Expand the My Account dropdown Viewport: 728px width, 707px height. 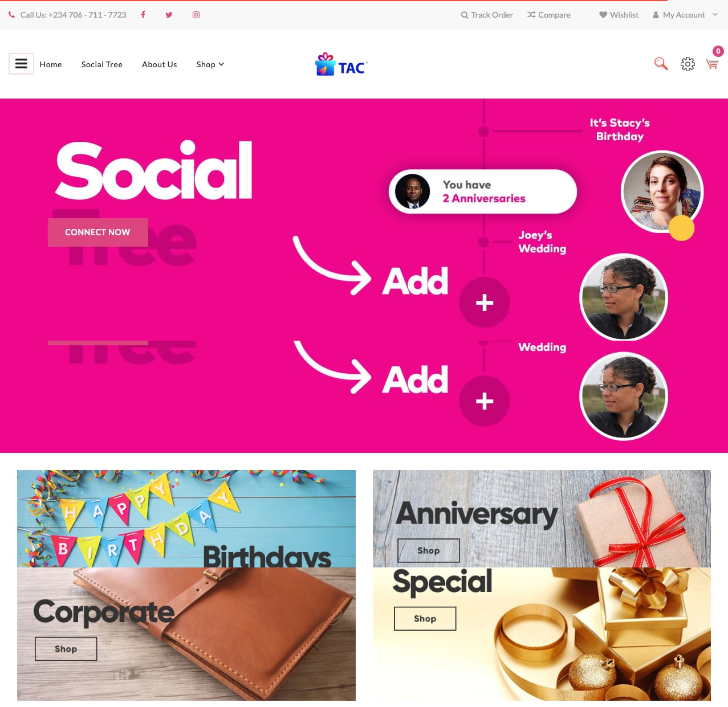pos(685,15)
